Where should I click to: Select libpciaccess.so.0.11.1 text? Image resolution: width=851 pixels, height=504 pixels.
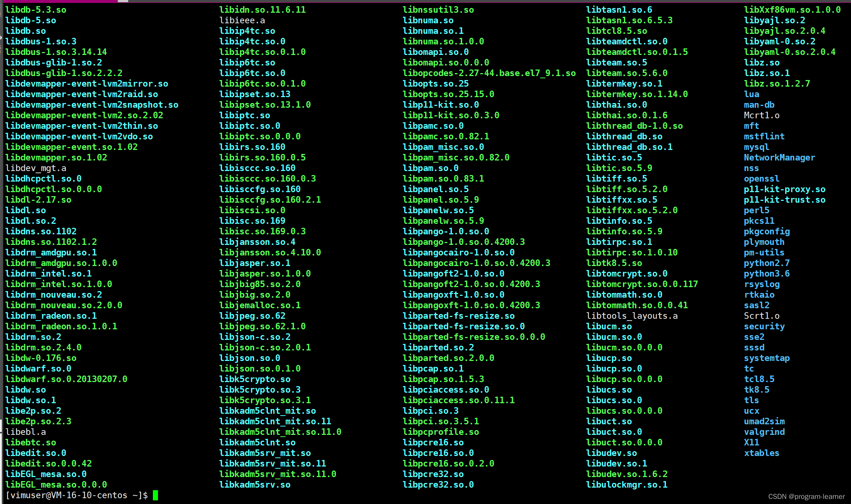(x=459, y=400)
